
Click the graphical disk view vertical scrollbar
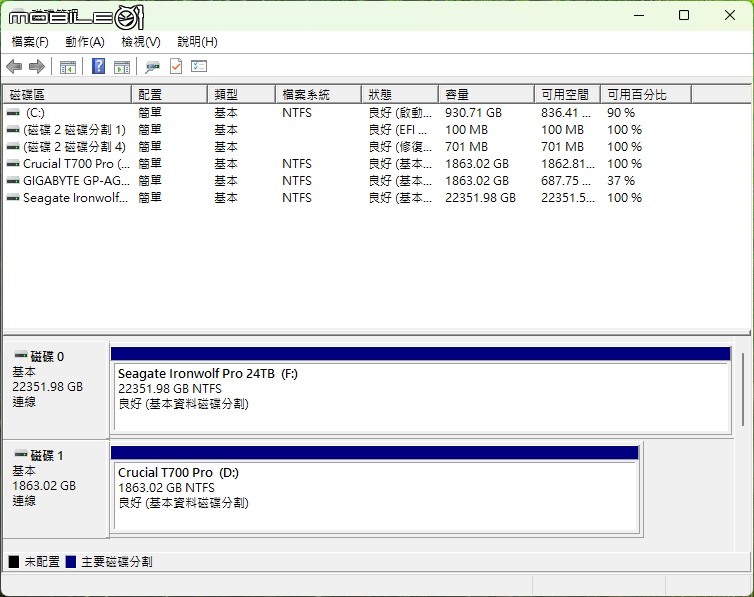(743, 389)
